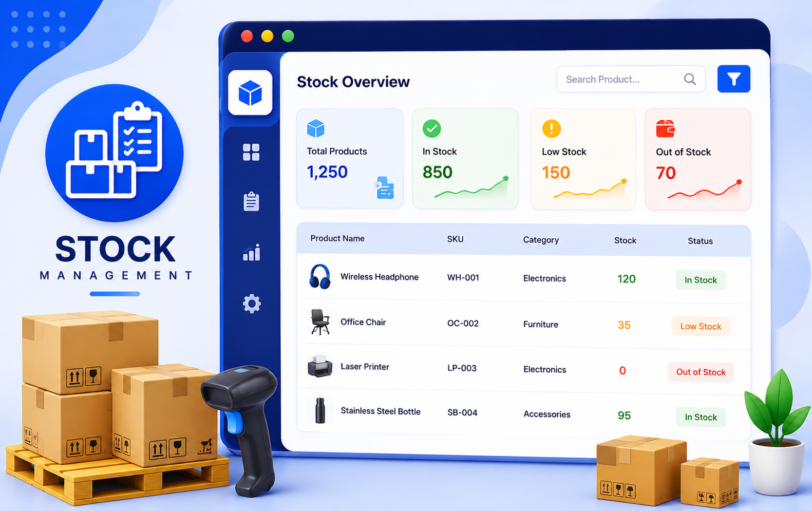Click the stock value 0
Viewport: 812px width, 511px height.
[622, 370]
